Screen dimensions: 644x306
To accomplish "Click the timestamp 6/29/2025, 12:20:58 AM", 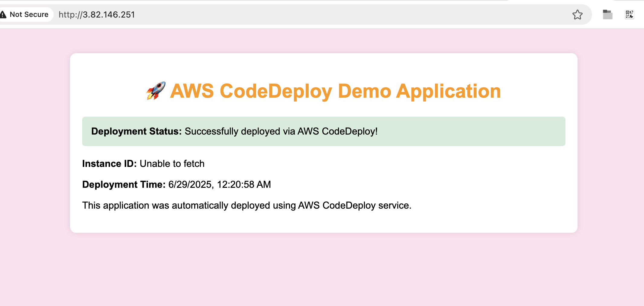I will pos(220,184).
